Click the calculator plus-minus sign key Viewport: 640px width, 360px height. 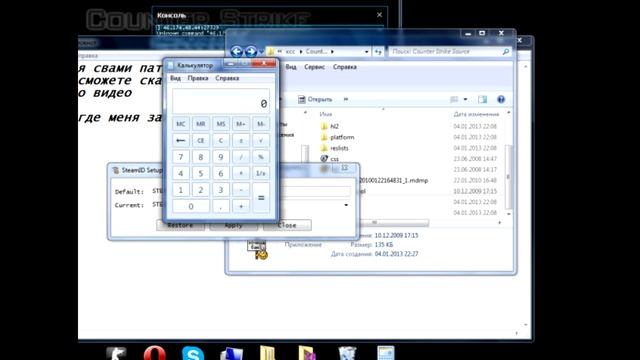click(241, 140)
